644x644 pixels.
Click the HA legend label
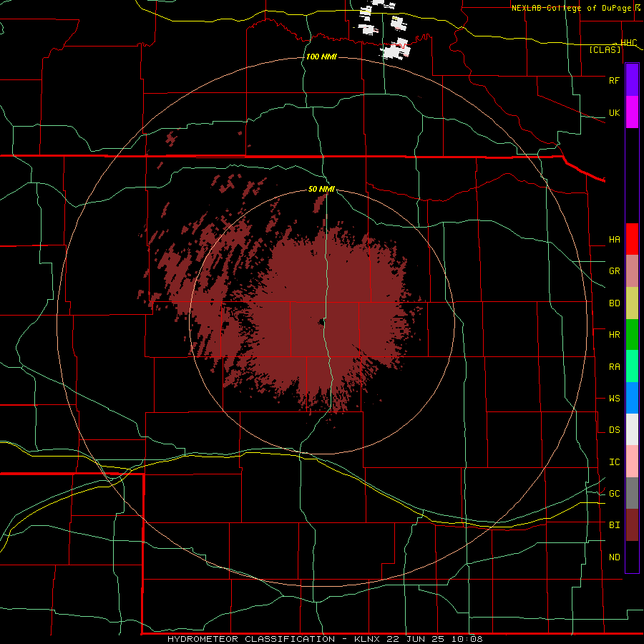(614, 240)
